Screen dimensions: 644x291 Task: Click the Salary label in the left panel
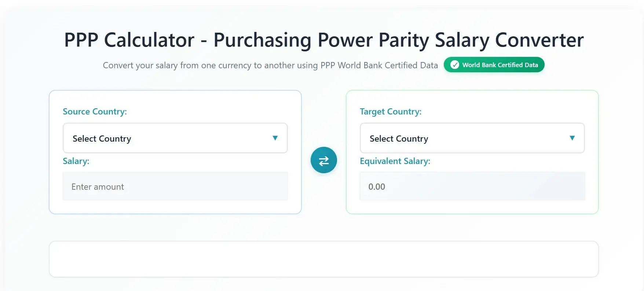pos(76,161)
